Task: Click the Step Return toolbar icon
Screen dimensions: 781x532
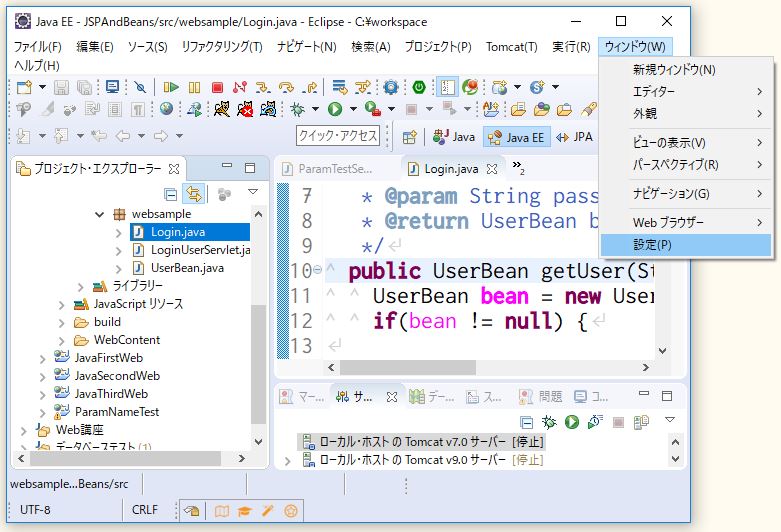Action: (310, 88)
